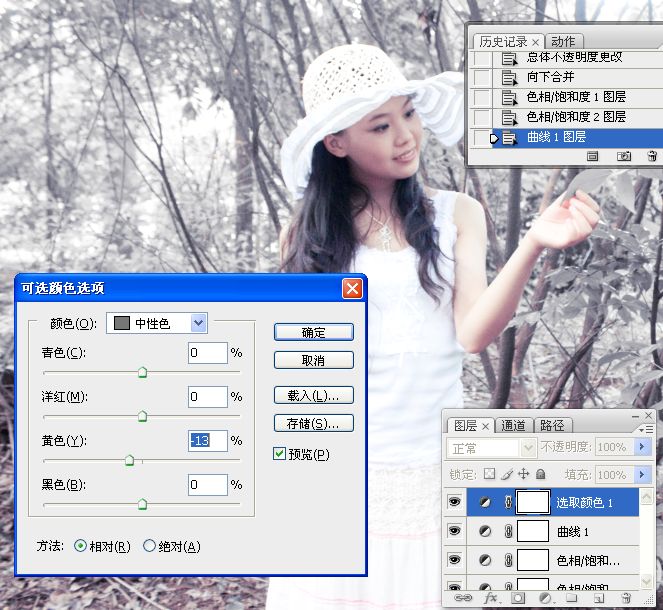Viewport: 663px width, 610px height.
Task: Select the 绝对(A) method radio button
Action: [149, 546]
